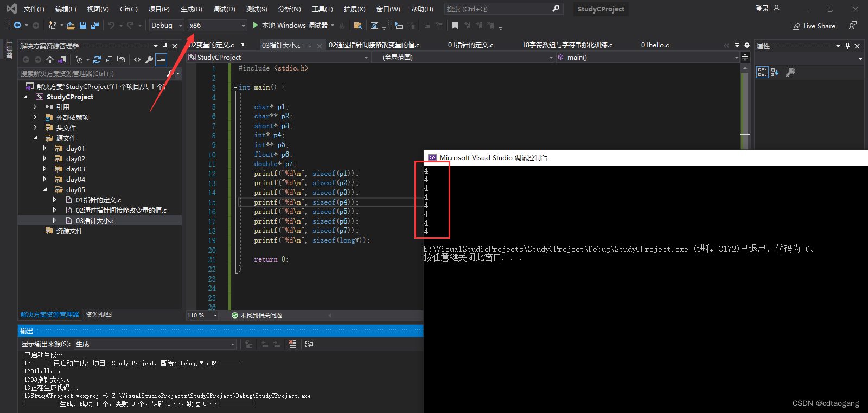
Task: Select the 资源文件 folder
Action: pyautogui.click(x=69, y=231)
